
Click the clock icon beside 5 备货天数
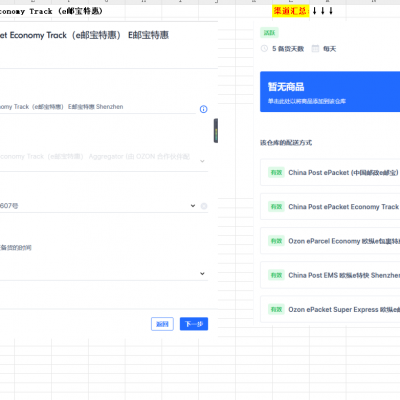coord(264,49)
